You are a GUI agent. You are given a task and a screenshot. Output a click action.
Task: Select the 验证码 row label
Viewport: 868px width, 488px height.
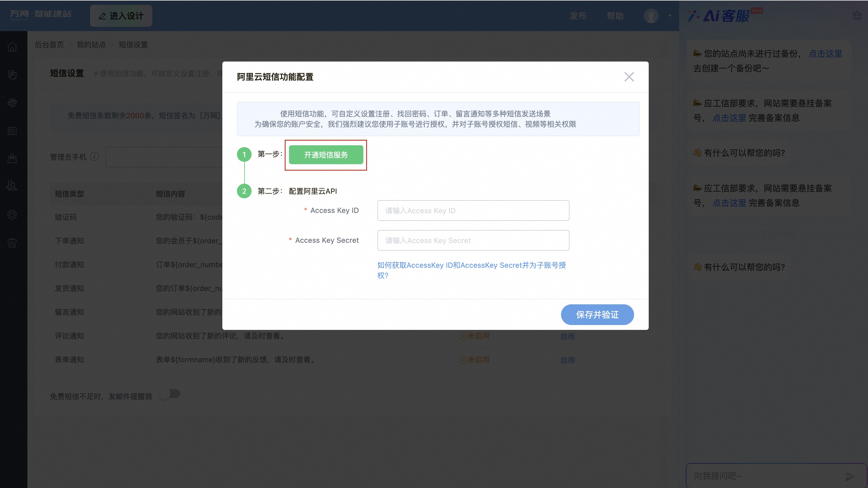66,217
